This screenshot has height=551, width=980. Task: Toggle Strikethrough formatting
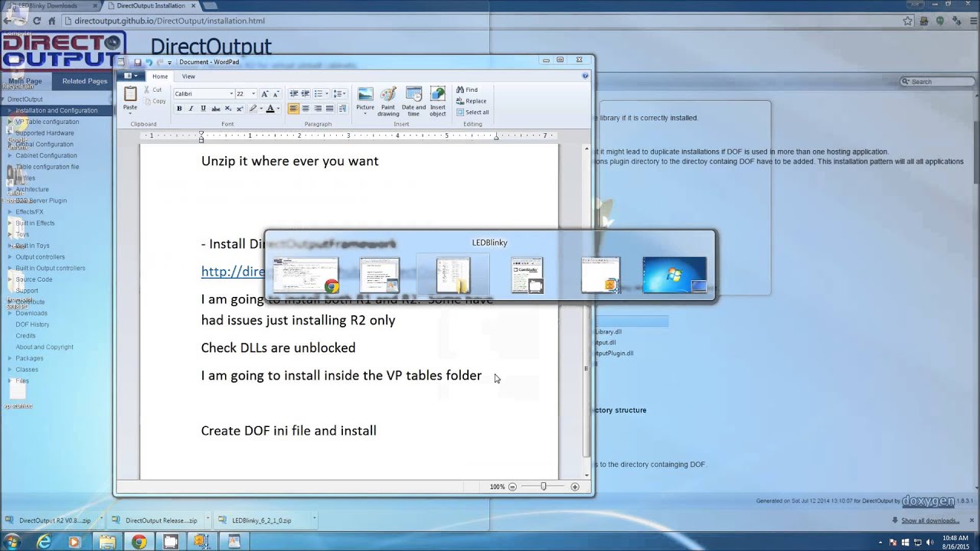[215, 109]
